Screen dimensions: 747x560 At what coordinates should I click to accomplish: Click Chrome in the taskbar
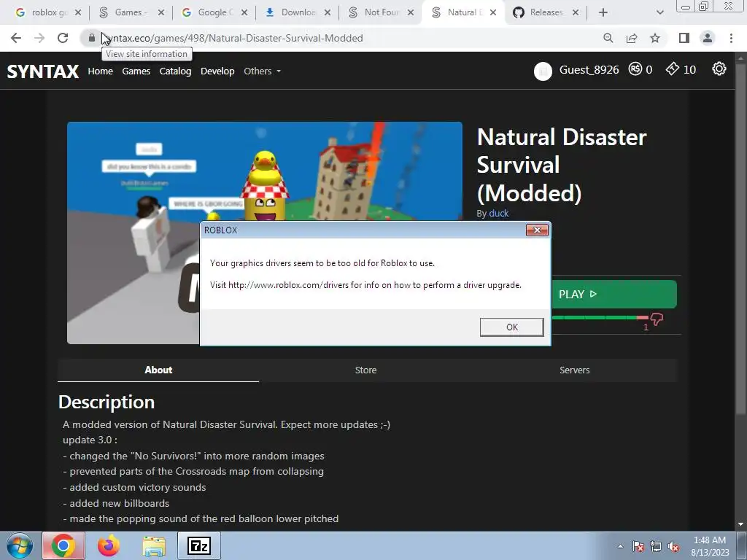tap(63, 545)
